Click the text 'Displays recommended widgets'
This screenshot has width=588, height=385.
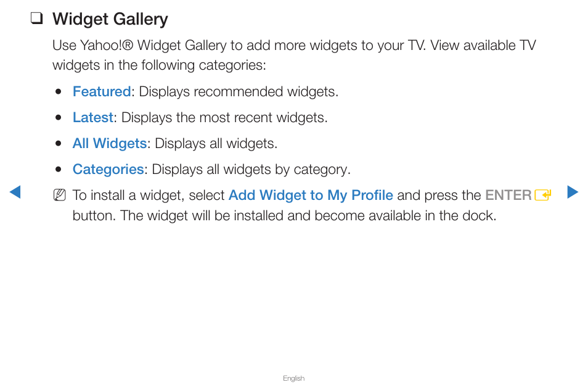pos(239,92)
